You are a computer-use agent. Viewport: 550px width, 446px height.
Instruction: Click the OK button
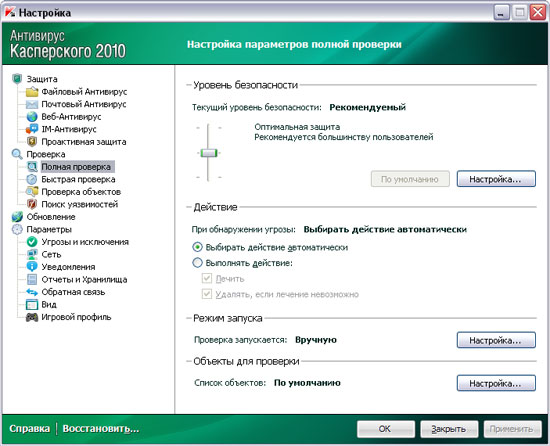tap(386, 429)
